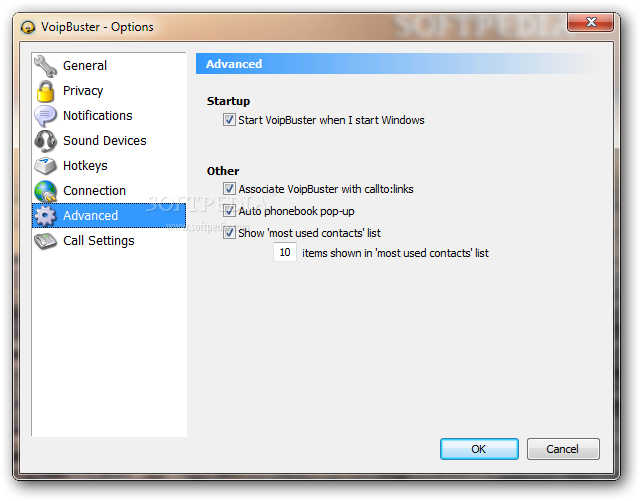
Task: Toggle Auto phonebook pop-up checkbox
Action: pos(229,211)
